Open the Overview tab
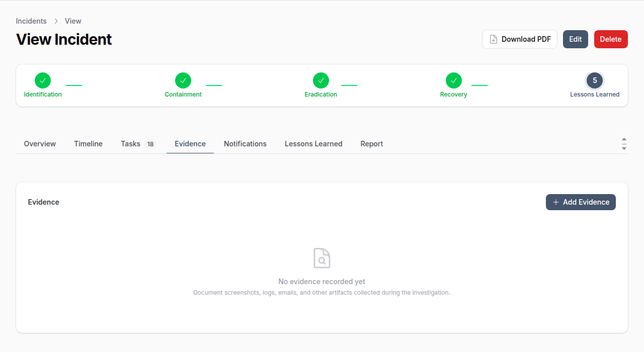The image size is (644, 352). coord(40,144)
